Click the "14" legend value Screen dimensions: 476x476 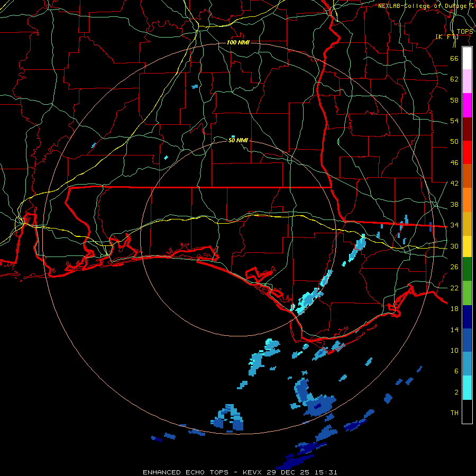pyautogui.click(x=454, y=329)
